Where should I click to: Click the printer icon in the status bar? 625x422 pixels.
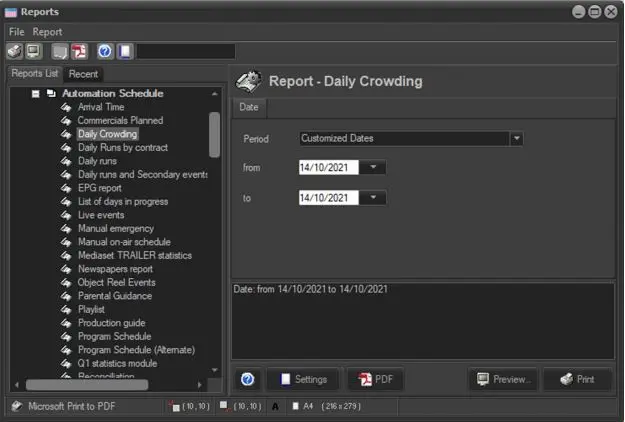coord(16,406)
